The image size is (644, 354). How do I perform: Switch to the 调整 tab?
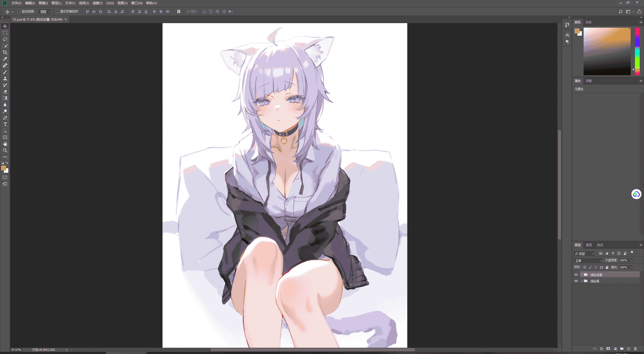coord(589,81)
